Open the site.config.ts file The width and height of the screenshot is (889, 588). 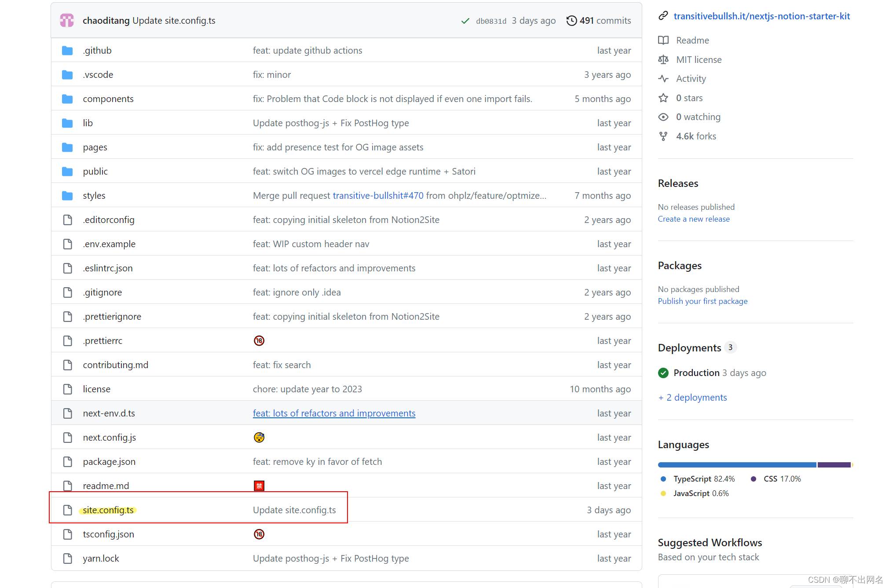pos(108,510)
